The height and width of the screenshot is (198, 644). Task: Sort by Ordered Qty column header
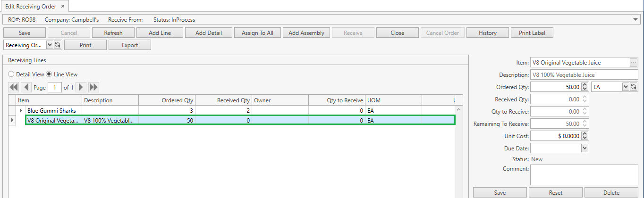[x=167, y=100]
